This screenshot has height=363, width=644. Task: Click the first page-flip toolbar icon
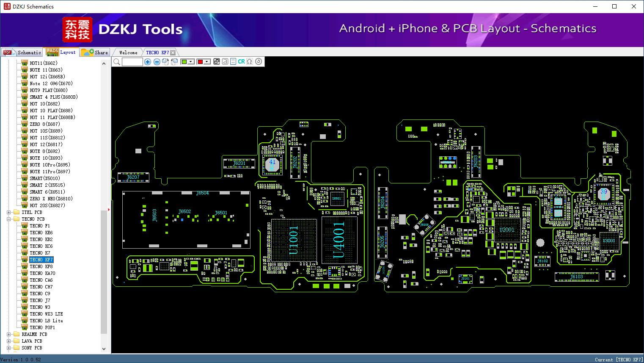click(x=165, y=62)
